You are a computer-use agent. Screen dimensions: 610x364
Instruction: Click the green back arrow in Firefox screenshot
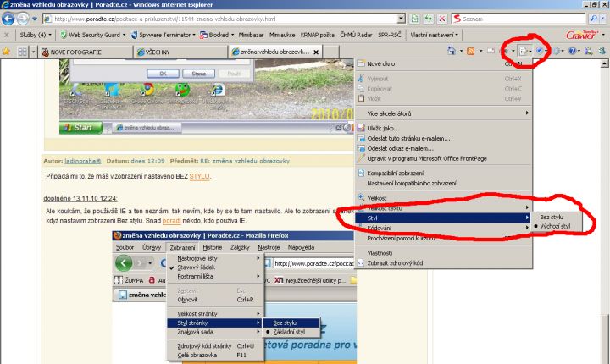click(124, 263)
